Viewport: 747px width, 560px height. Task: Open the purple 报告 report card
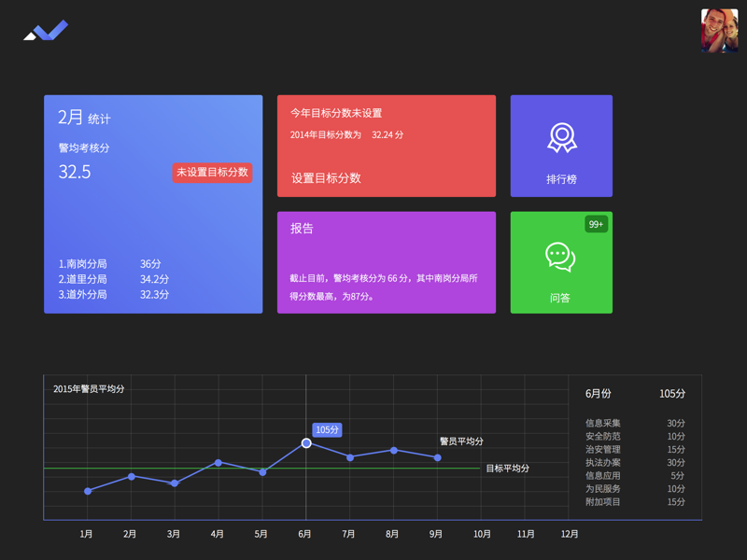(386, 262)
